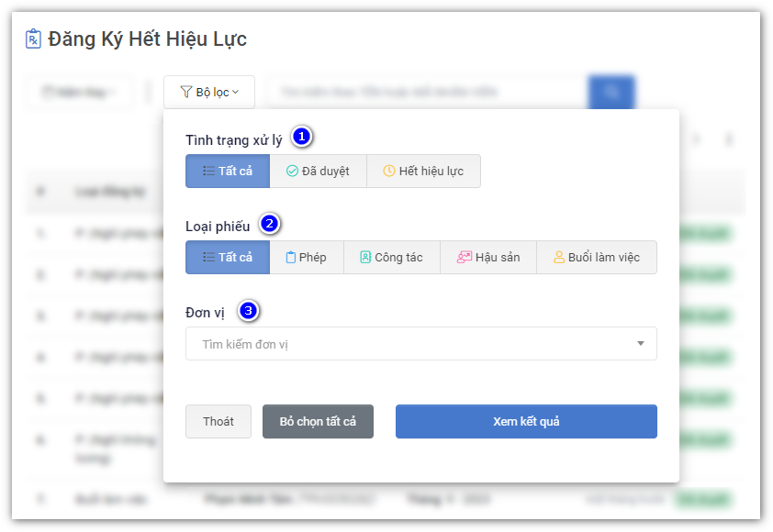Select Đã duyệt status filter
Viewport: 773px width, 532px height.
click(318, 171)
